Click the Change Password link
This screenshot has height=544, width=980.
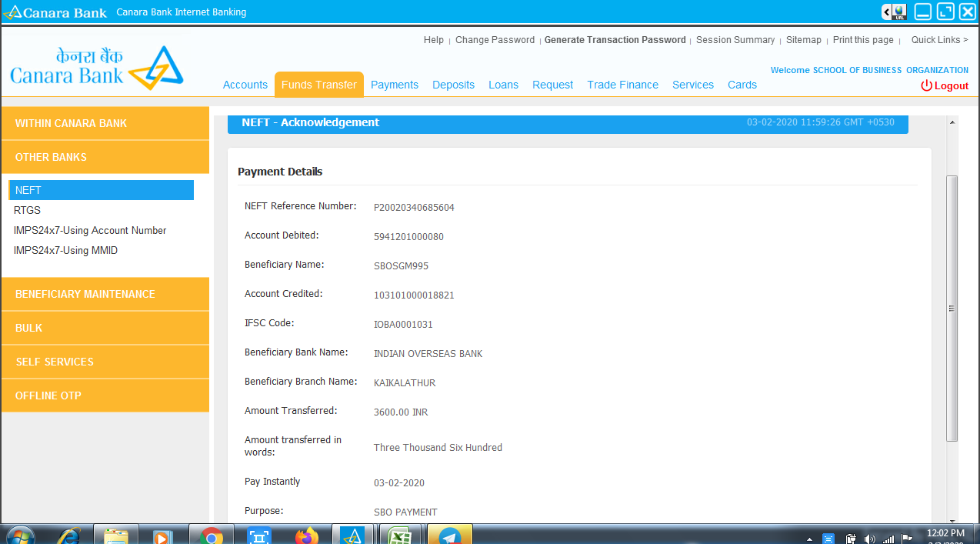click(x=495, y=40)
